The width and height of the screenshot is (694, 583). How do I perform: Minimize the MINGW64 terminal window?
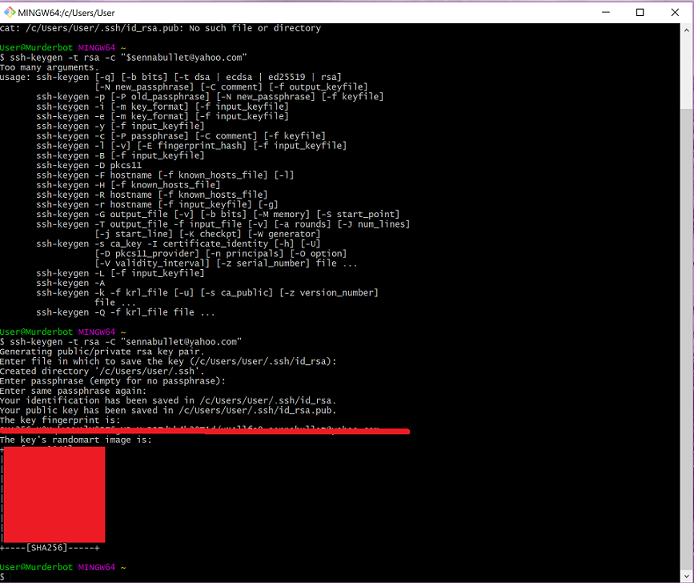[x=606, y=12]
